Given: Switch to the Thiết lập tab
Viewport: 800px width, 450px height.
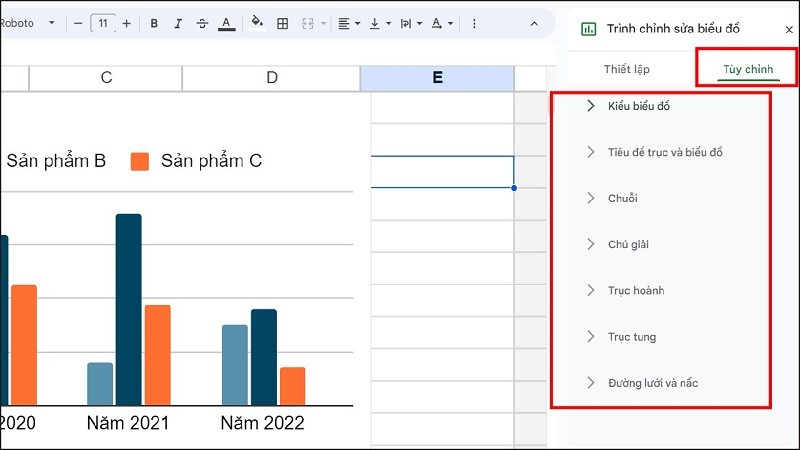Looking at the screenshot, I should point(627,69).
